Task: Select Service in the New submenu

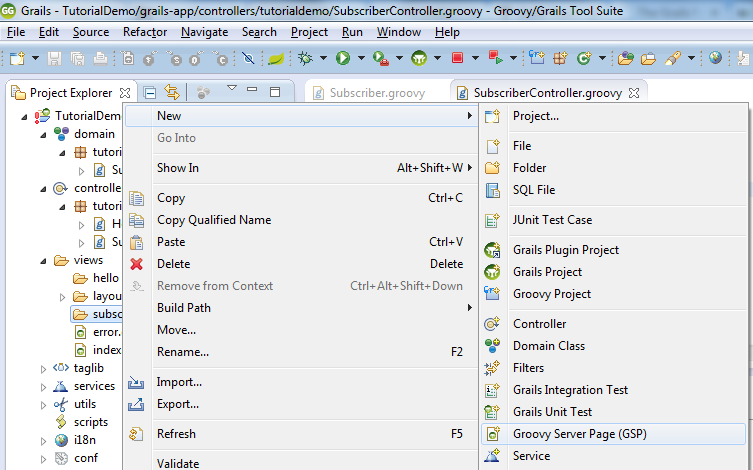Action: coord(613,456)
